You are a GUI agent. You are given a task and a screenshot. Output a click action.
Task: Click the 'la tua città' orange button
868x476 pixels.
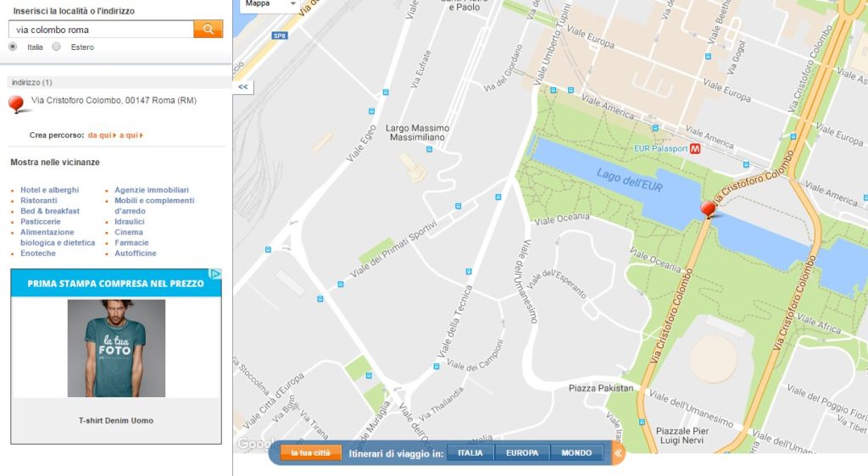pyautogui.click(x=310, y=453)
